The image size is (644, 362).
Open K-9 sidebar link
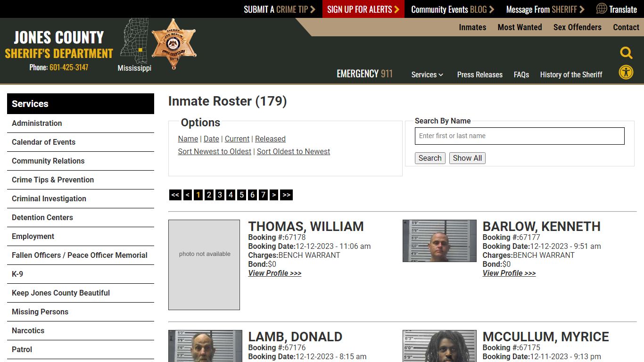click(81, 274)
